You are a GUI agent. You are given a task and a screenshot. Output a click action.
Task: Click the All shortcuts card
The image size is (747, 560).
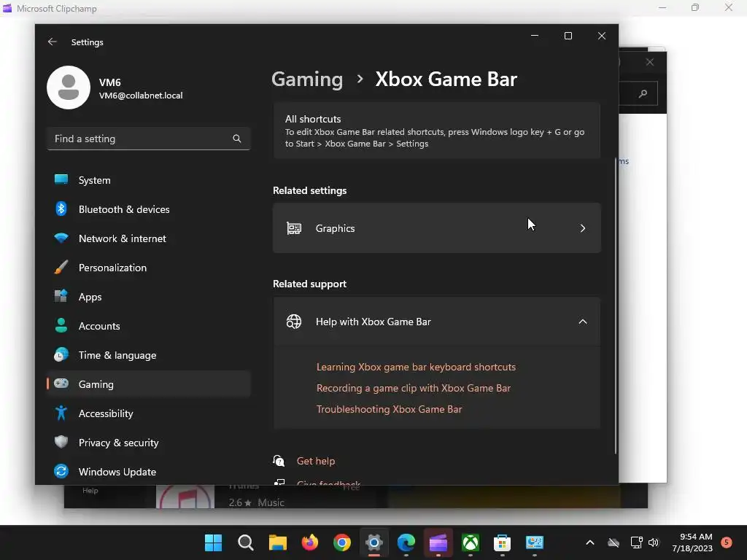pyautogui.click(x=436, y=131)
